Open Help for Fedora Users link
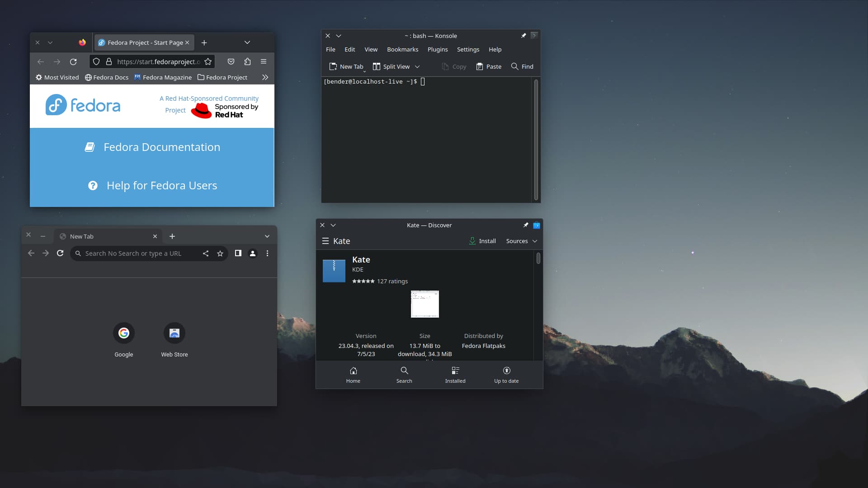Image resolution: width=868 pixels, height=488 pixels. 152,185
